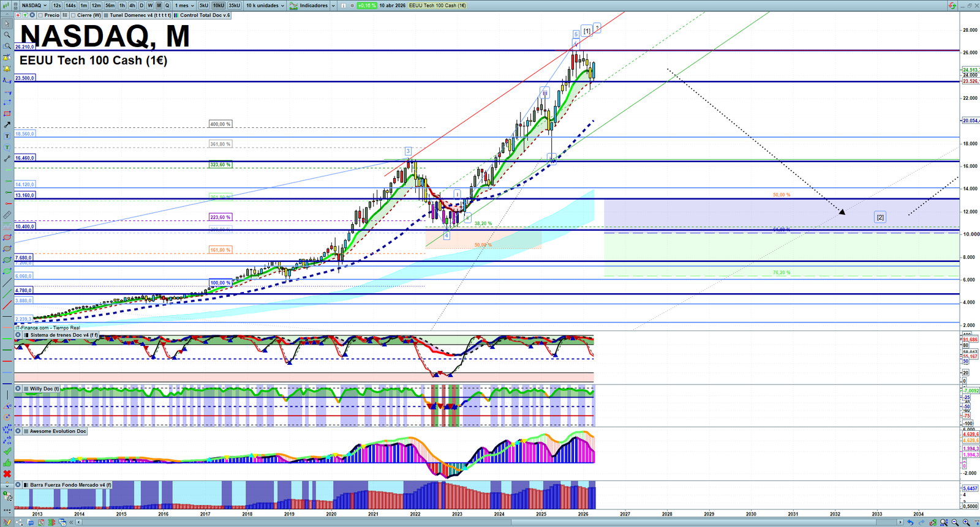Toggle the Cierre (W) checkbox

coord(73,15)
